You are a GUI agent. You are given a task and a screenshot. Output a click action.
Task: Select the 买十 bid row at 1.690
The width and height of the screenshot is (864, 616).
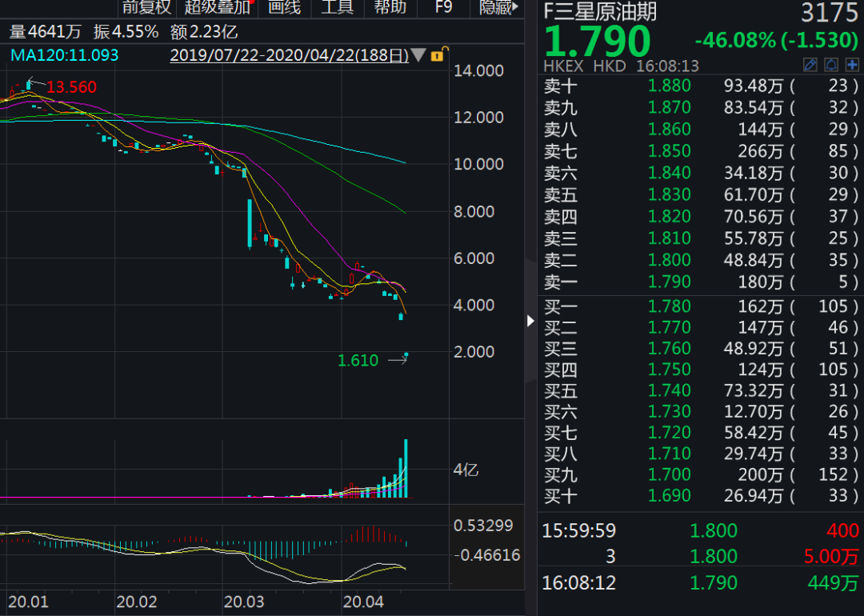[700, 496]
